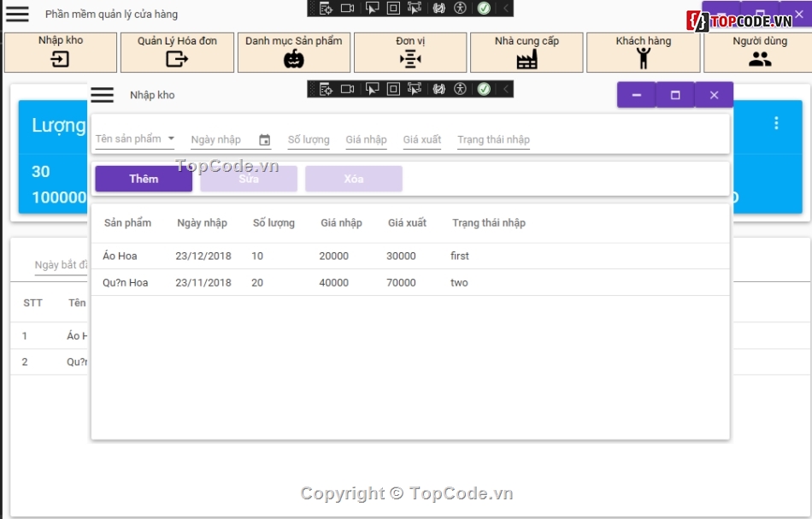Viewport: 812px width, 519px height.
Task: Open Nhà cung cấp factory icon
Action: (527, 59)
